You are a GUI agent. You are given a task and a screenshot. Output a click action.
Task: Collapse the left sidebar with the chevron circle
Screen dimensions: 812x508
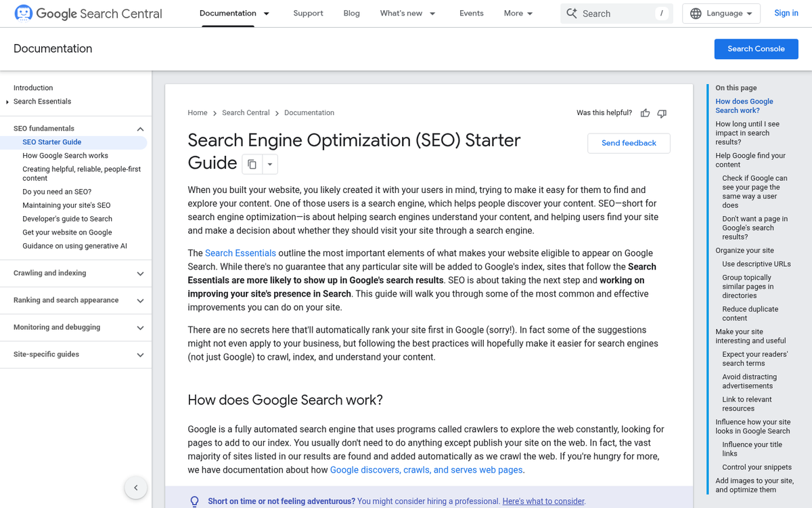tap(135, 488)
